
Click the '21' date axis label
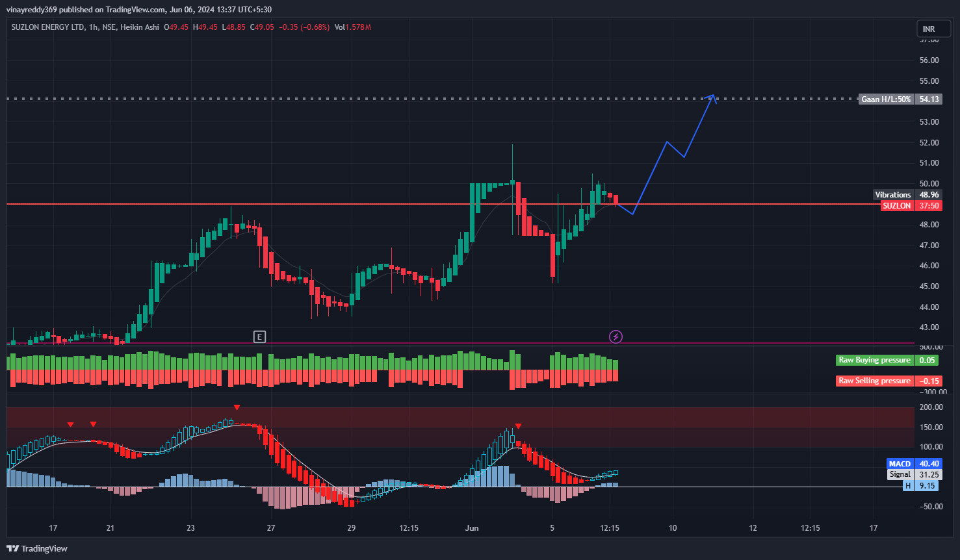click(110, 528)
